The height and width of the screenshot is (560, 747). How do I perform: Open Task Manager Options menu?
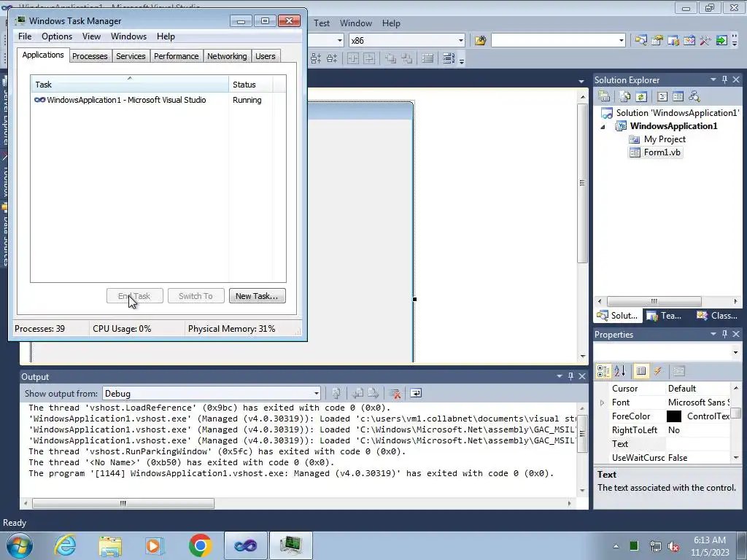click(57, 36)
